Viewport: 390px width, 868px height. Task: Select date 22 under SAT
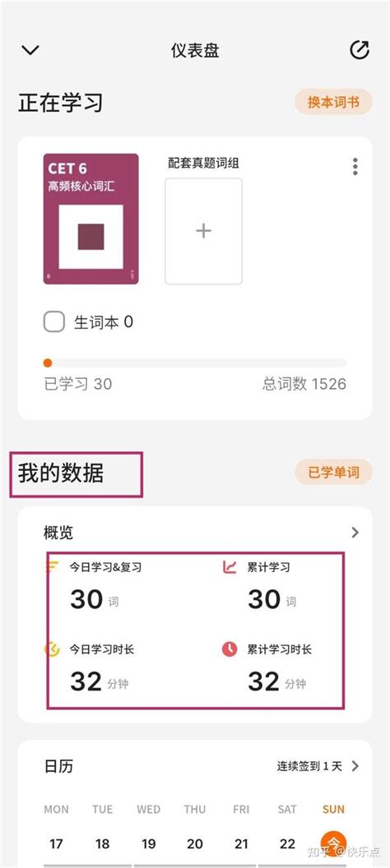pyautogui.click(x=287, y=843)
